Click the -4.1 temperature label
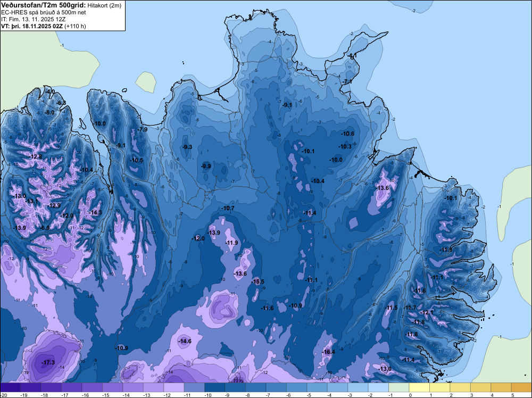The width and height of the screenshot is (532, 398). [352, 56]
